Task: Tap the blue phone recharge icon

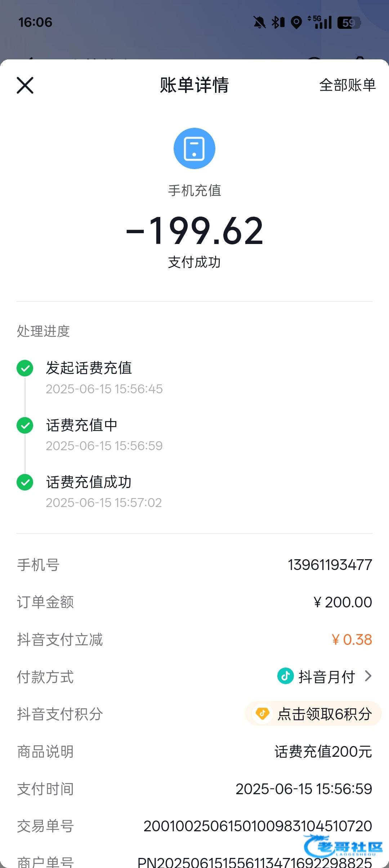Action: pos(194,148)
